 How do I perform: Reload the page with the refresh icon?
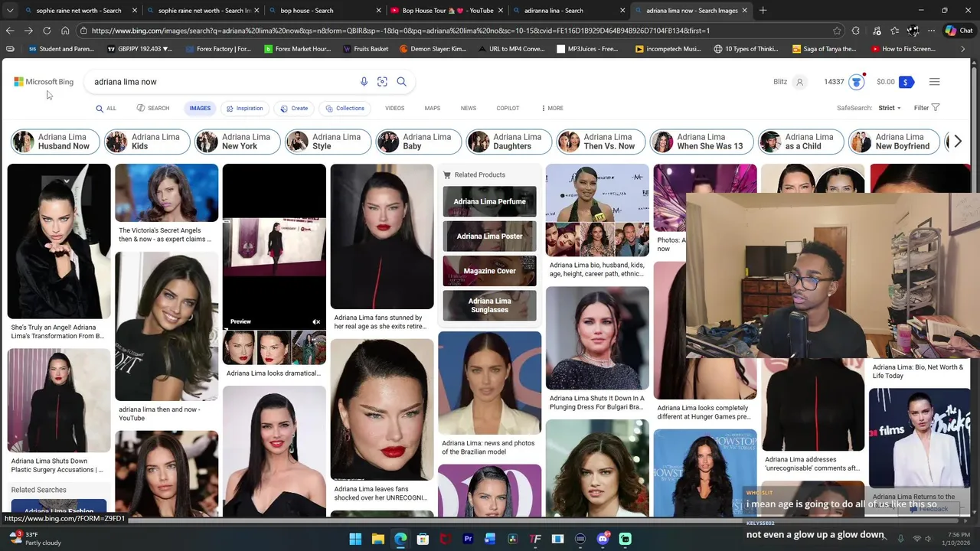(x=47, y=31)
